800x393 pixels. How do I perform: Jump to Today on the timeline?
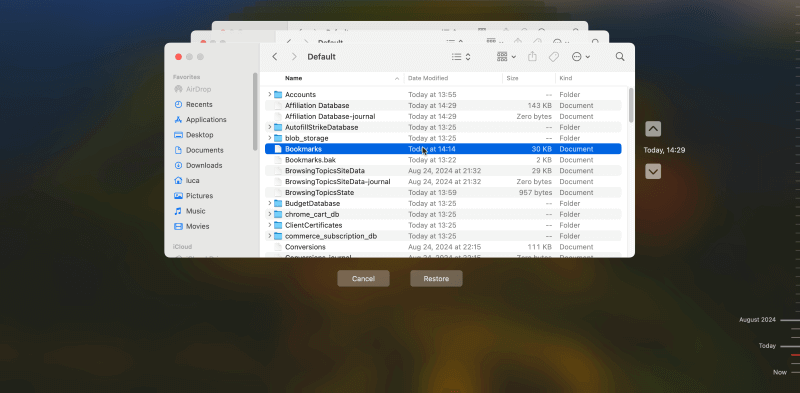[x=767, y=346]
